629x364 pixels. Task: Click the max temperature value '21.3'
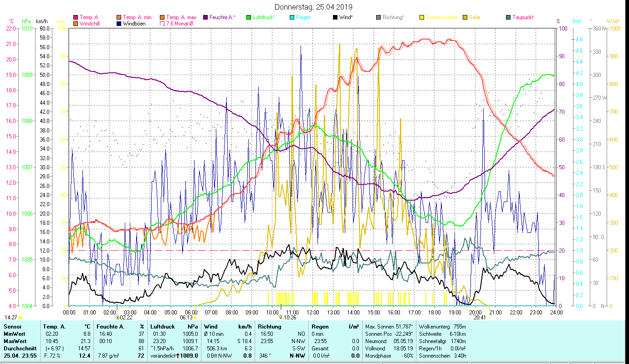tap(85, 341)
